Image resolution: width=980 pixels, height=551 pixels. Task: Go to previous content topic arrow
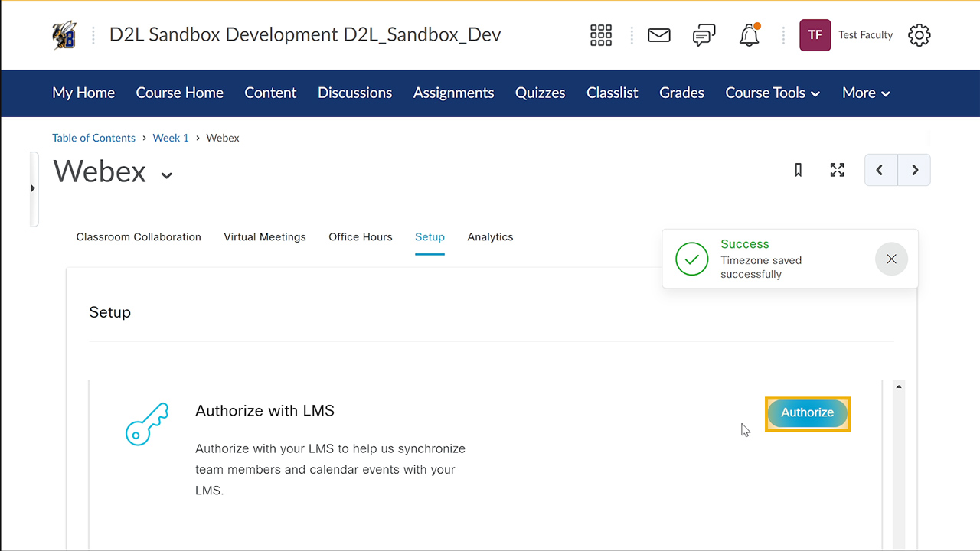point(880,170)
